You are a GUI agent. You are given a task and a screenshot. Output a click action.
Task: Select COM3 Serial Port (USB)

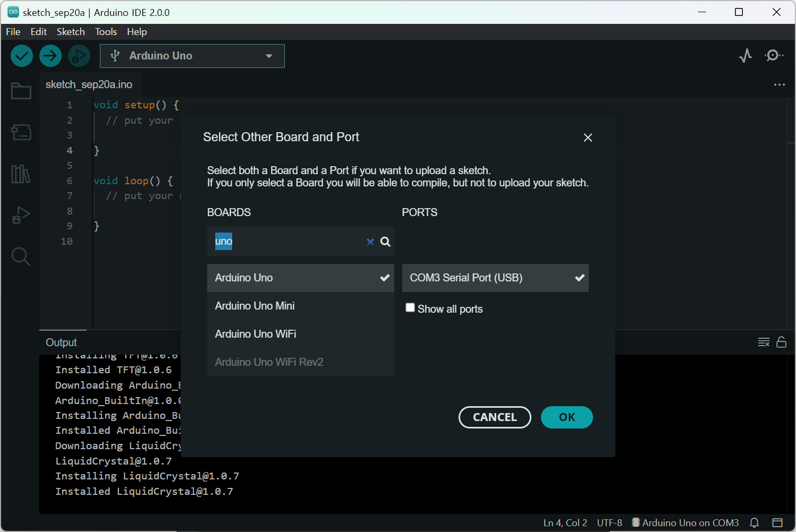pyautogui.click(x=495, y=278)
